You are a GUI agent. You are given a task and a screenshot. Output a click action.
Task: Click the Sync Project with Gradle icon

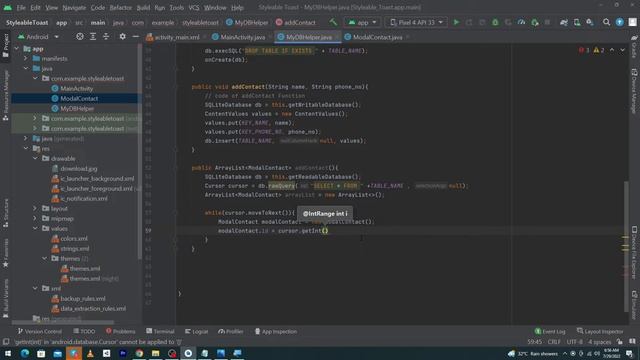564,22
